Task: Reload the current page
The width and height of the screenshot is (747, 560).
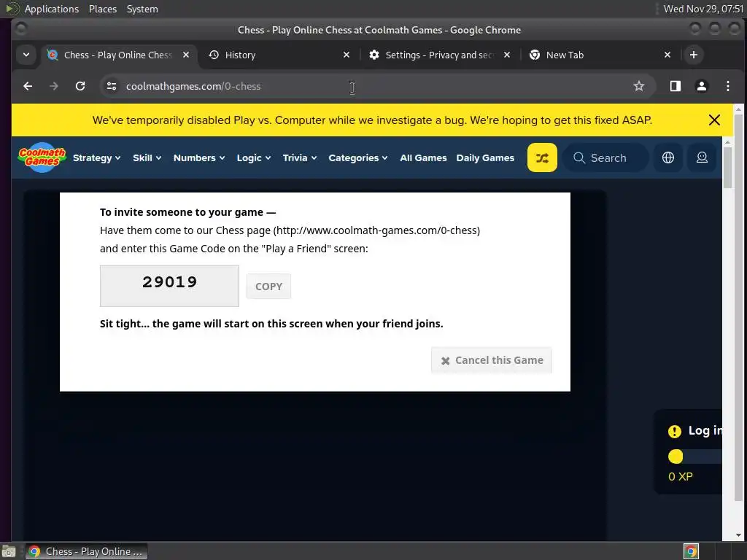Action: tap(80, 86)
